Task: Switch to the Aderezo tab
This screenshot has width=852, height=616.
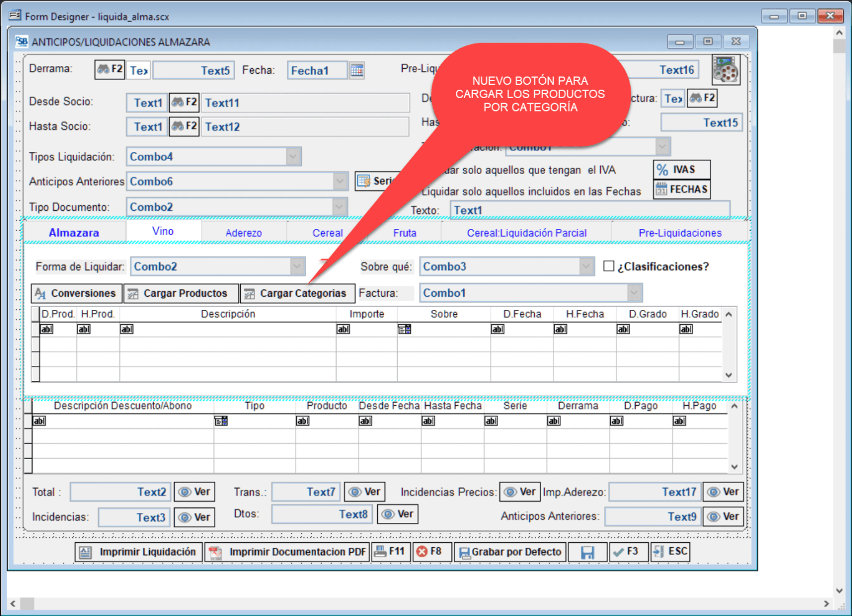Action: (244, 233)
